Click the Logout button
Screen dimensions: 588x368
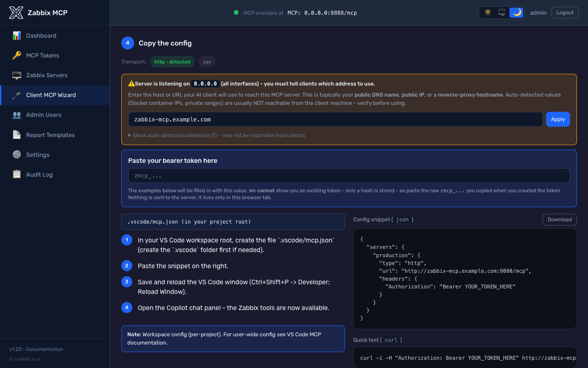click(565, 12)
